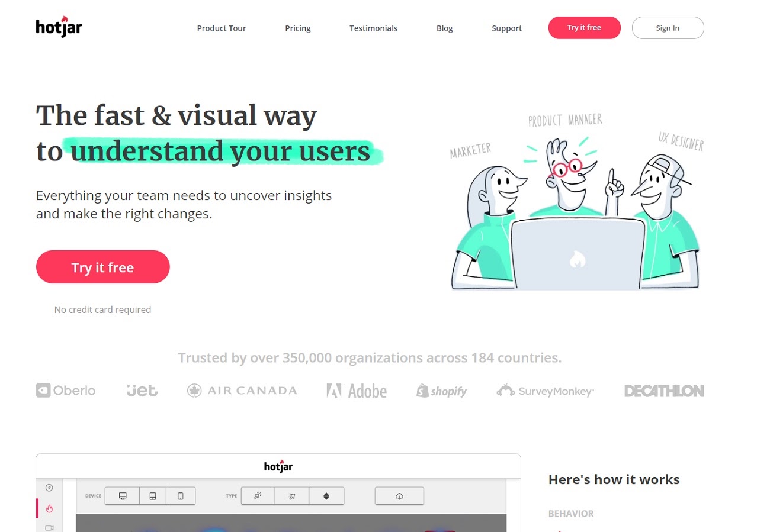Open the Pricing page
The width and height of the screenshot is (770, 532).
point(298,28)
